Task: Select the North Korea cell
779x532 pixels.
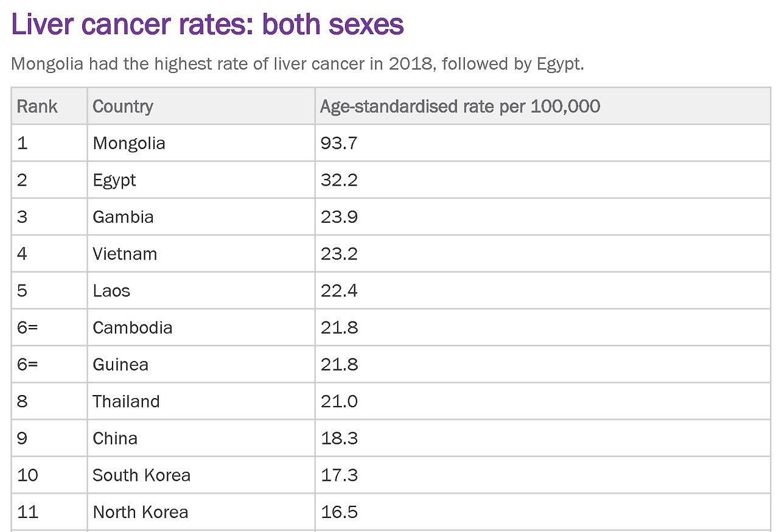Action: (x=201, y=512)
